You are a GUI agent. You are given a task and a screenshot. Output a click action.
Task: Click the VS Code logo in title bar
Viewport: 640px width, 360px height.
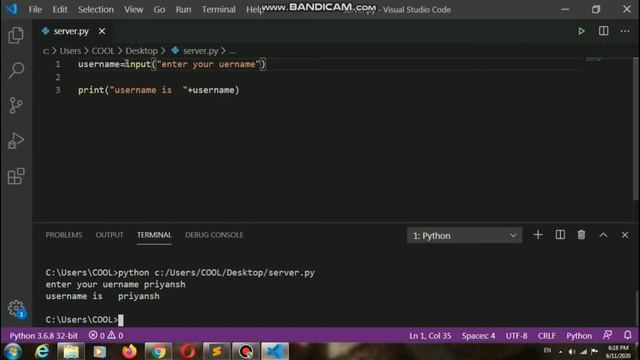pos(12,9)
